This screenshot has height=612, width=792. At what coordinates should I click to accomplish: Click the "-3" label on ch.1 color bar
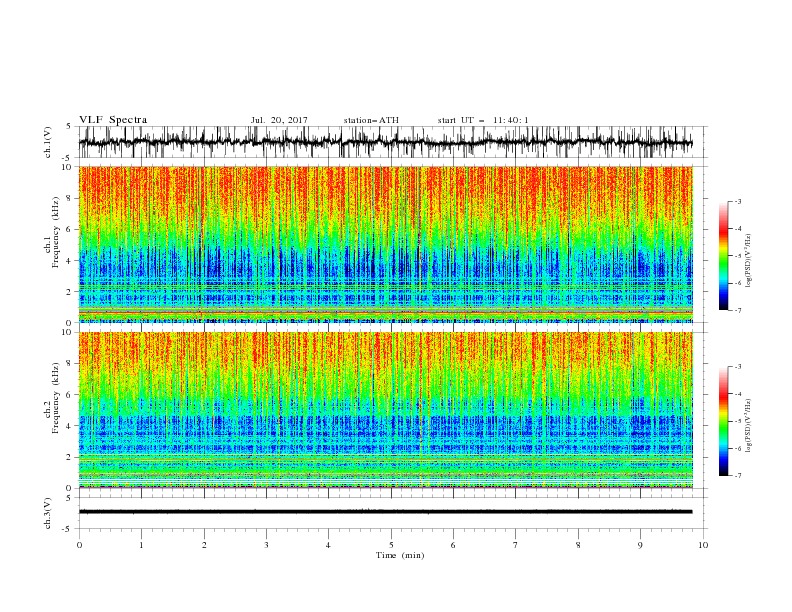(738, 201)
